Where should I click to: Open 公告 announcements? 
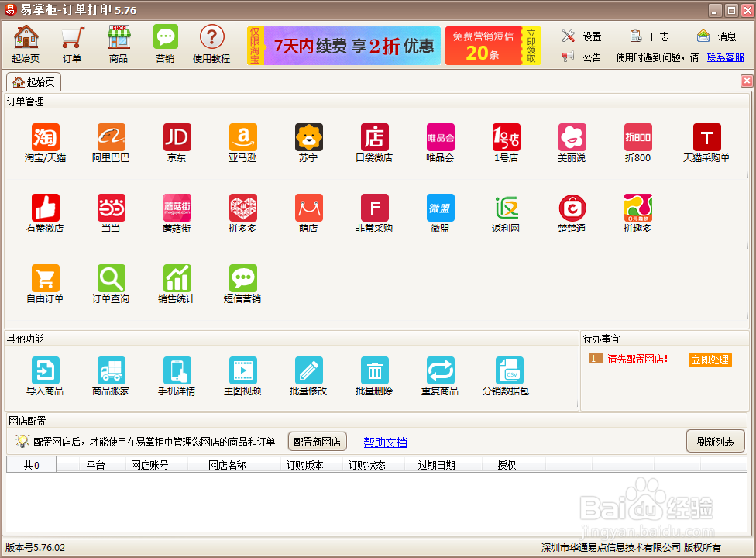point(582,57)
